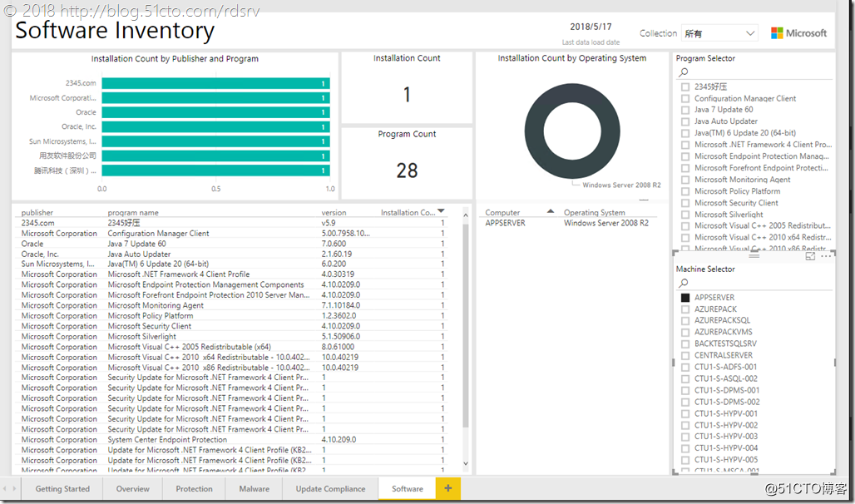
Task: Click the Program Count value 28
Action: pos(407,170)
